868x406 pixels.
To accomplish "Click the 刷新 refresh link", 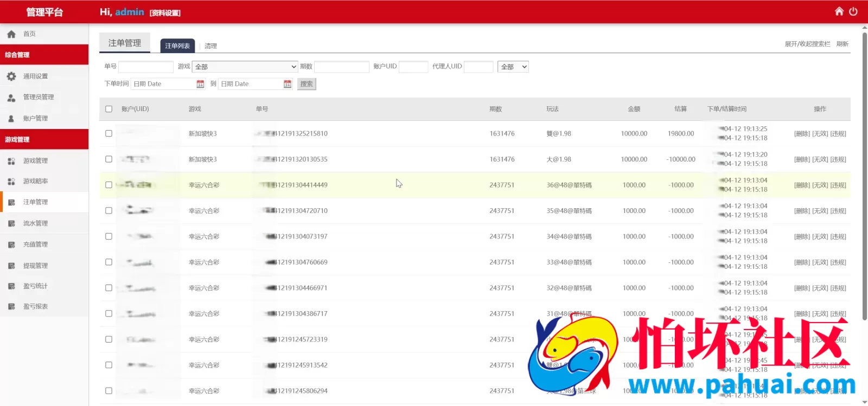I will (x=843, y=44).
